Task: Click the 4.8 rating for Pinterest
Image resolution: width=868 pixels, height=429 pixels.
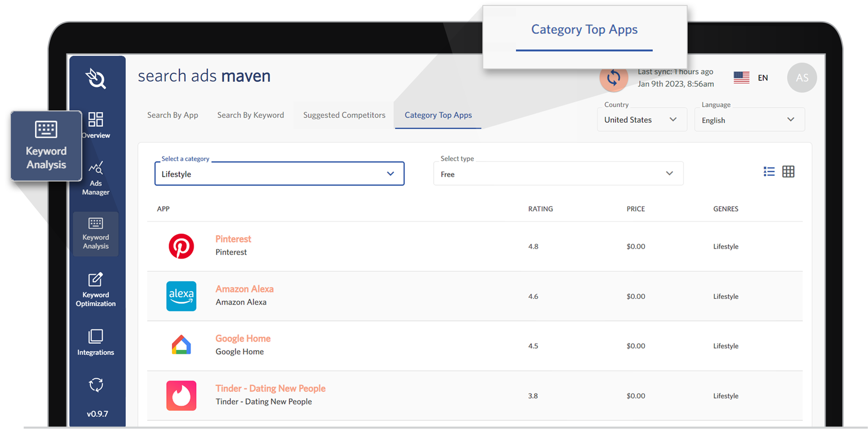Action: pyautogui.click(x=533, y=246)
